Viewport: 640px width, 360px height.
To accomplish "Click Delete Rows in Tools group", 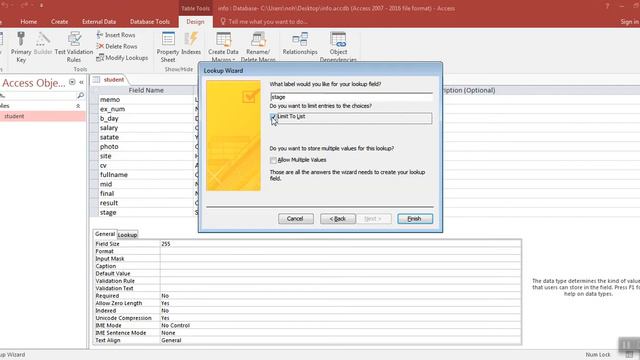I will tap(117, 47).
